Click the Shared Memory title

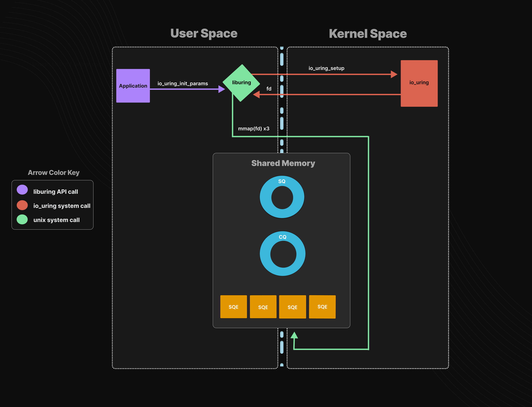pos(283,163)
